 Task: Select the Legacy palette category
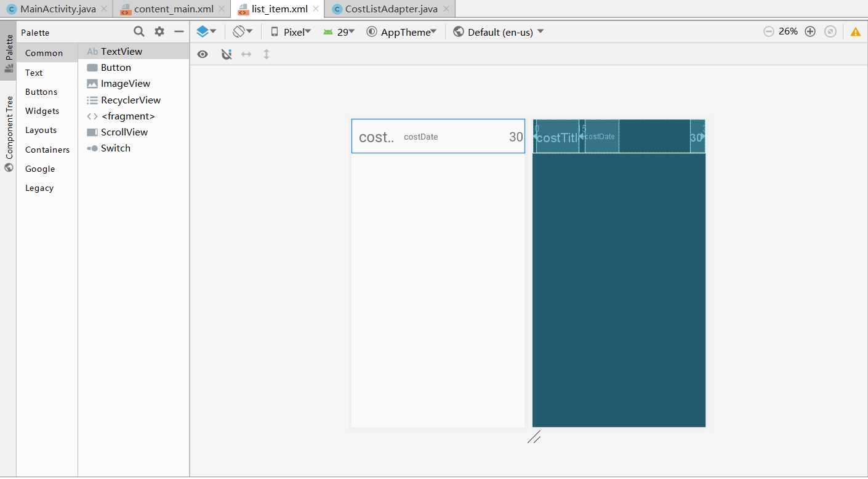click(47, 188)
